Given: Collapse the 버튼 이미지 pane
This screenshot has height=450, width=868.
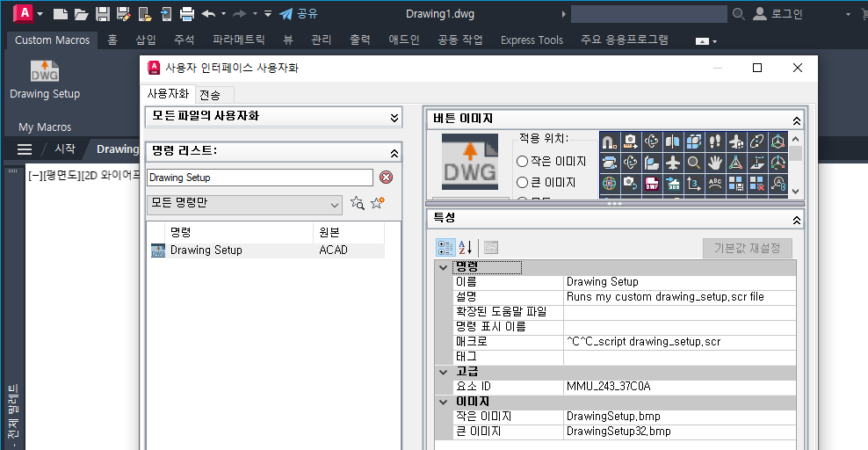Looking at the screenshot, I should 797,120.
